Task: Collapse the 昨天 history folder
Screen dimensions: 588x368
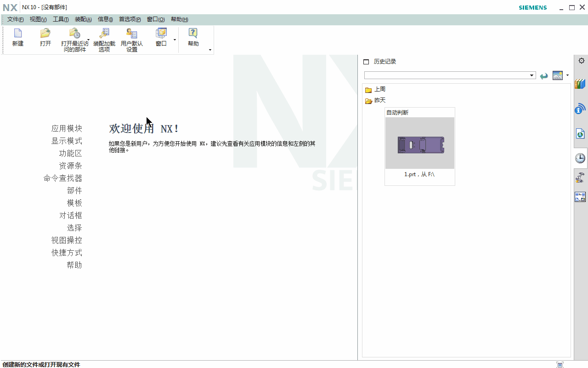Action: click(368, 101)
